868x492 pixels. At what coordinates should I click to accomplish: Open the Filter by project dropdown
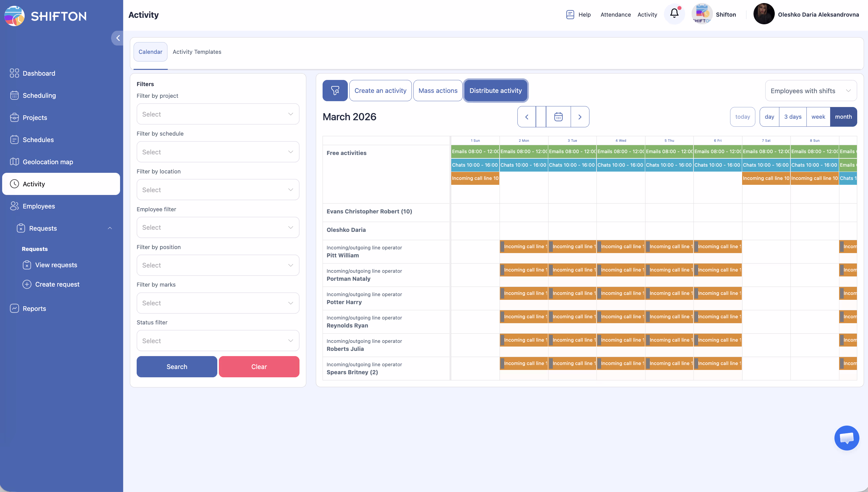(x=218, y=114)
